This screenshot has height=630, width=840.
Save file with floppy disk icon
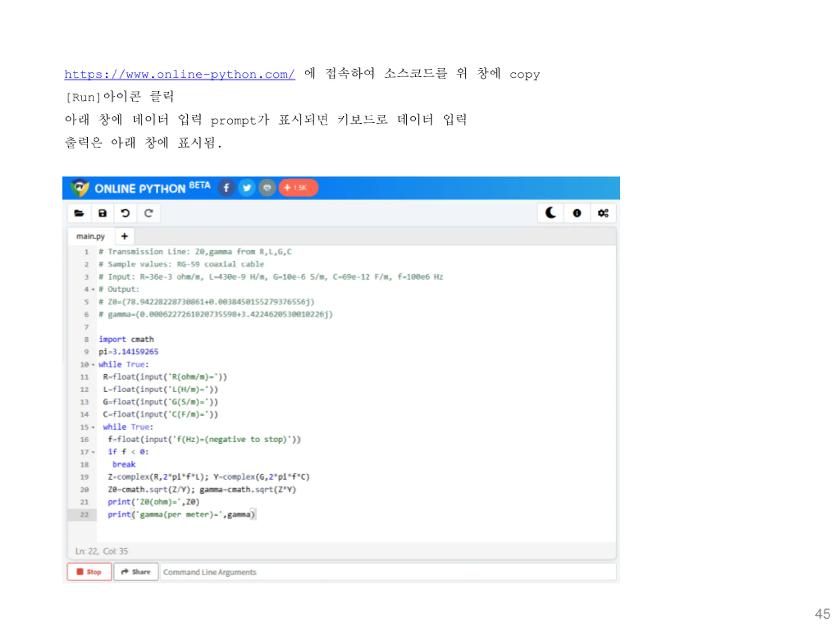[102, 213]
